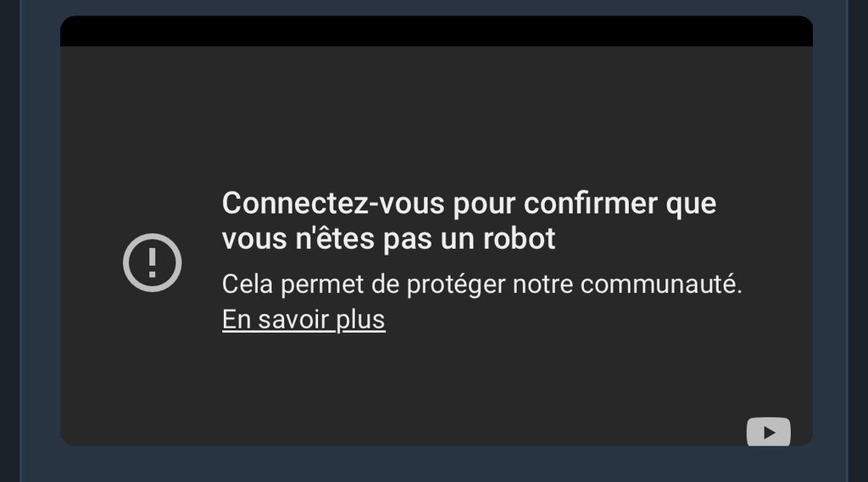Click the 'Connectez-vous pour confirmer que' heading line
This screenshot has height=482, width=868.
click(469, 203)
